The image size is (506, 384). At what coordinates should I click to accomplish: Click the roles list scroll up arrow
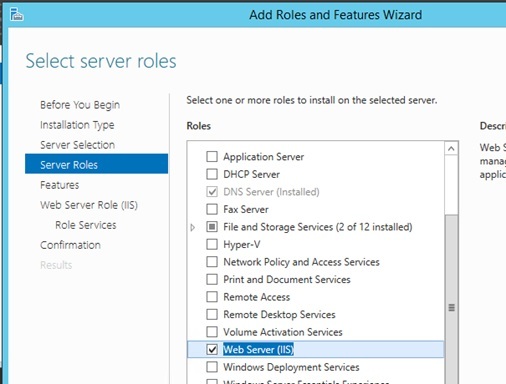[451, 148]
